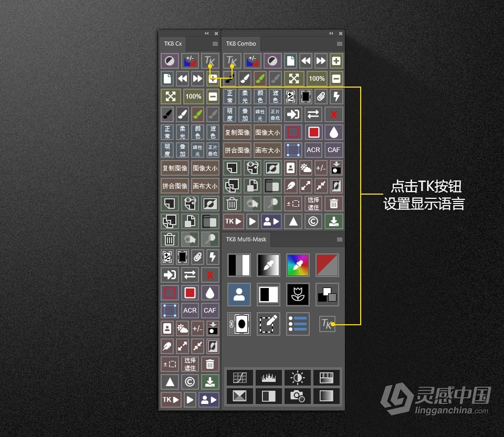The width and height of the screenshot is (504, 437).
Task: Open the TK8 Multi-Mask panel flyout menu
Action: pos(340,240)
